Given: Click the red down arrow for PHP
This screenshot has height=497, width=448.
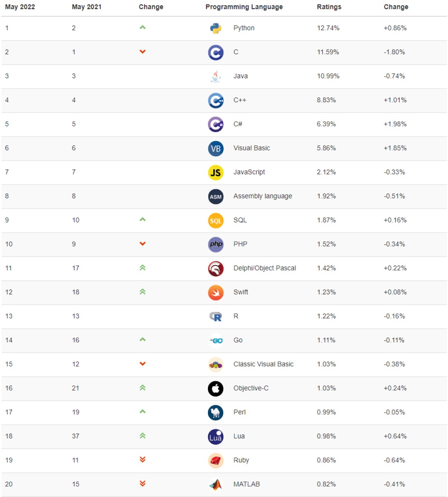Looking at the screenshot, I should (x=142, y=244).
